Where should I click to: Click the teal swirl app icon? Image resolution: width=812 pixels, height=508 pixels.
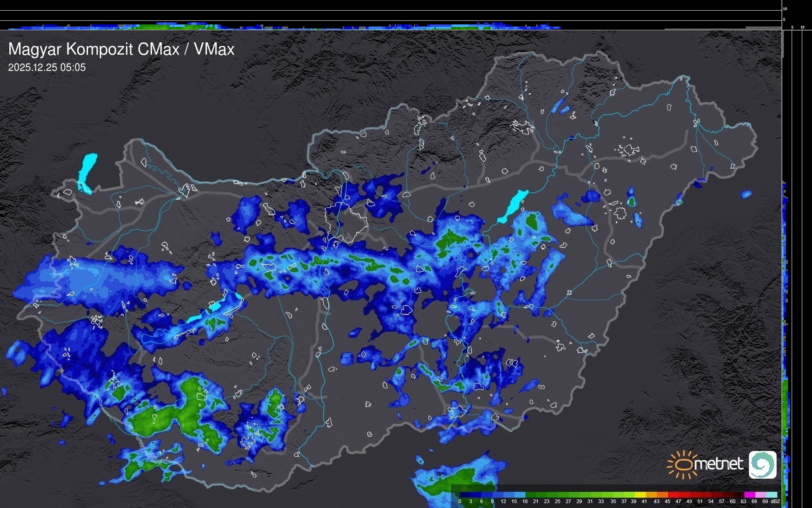point(762,464)
